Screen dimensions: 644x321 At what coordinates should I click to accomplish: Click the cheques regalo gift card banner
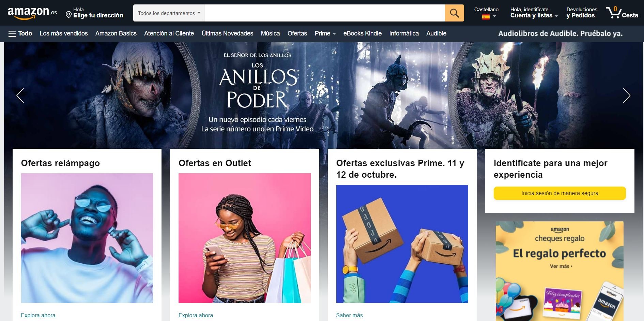click(x=559, y=271)
